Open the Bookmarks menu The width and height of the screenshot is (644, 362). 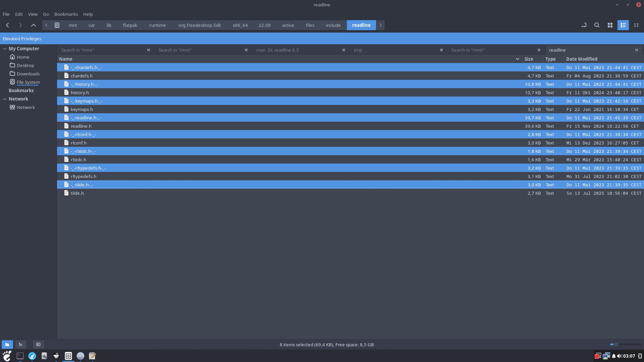point(66,14)
